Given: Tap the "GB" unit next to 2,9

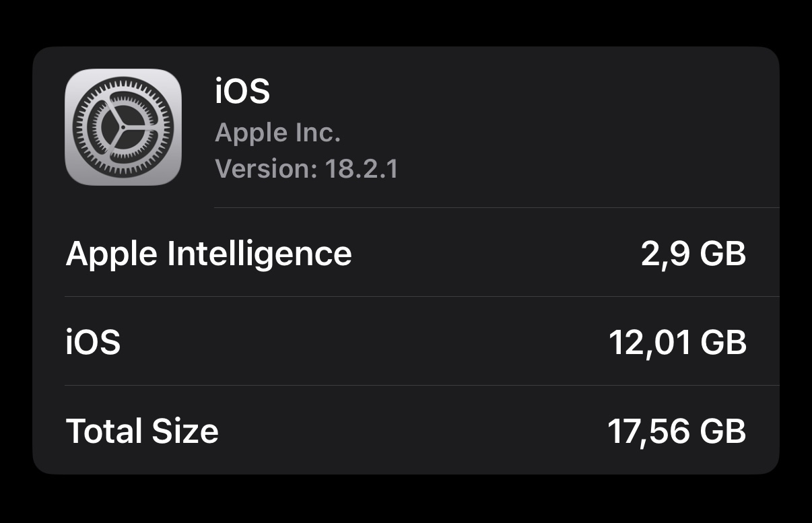Looking at the screenshot, I should coord(723,254).
